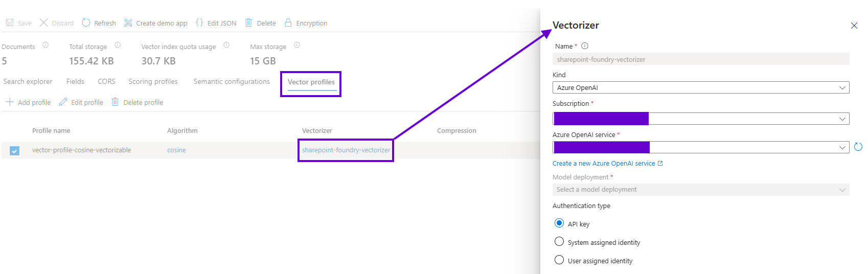868x274 pixels.
Task: Open the Create demo app tool
Action: click(x=156, y=23)
